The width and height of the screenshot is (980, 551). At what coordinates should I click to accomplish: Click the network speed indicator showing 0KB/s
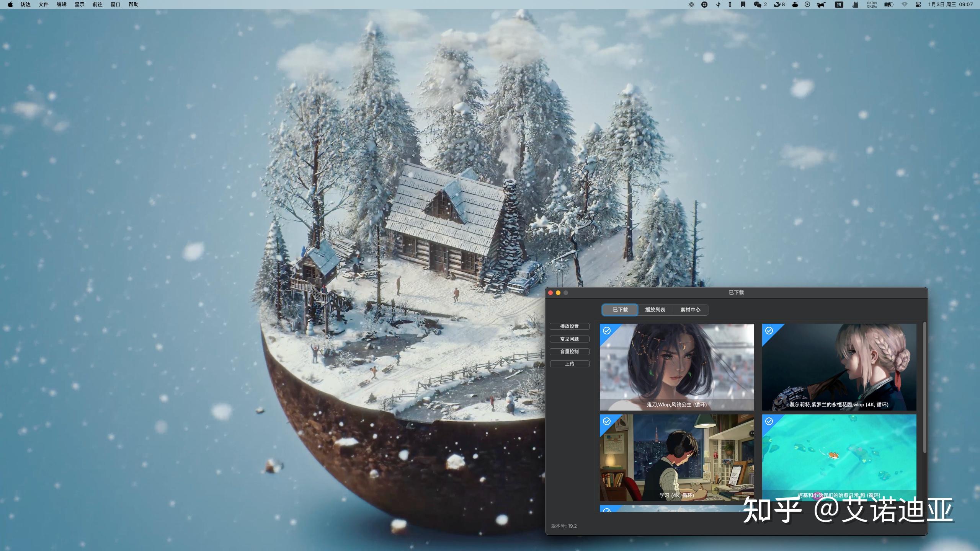(872, 5)
